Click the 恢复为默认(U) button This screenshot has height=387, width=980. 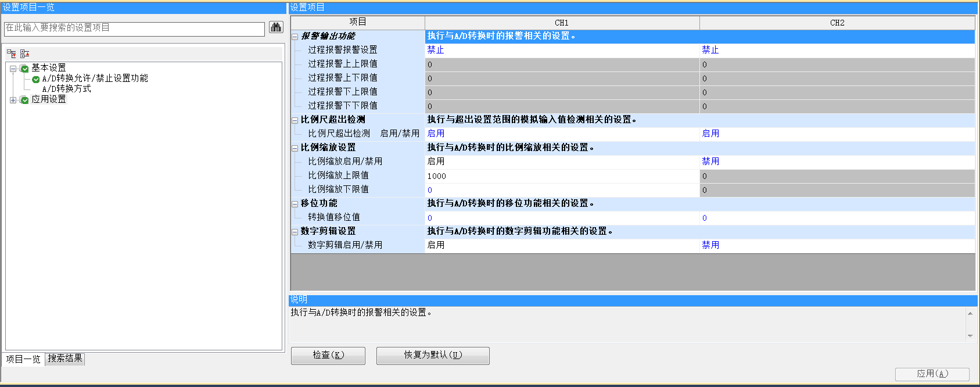pyautogui.click(x=433, y=355)
